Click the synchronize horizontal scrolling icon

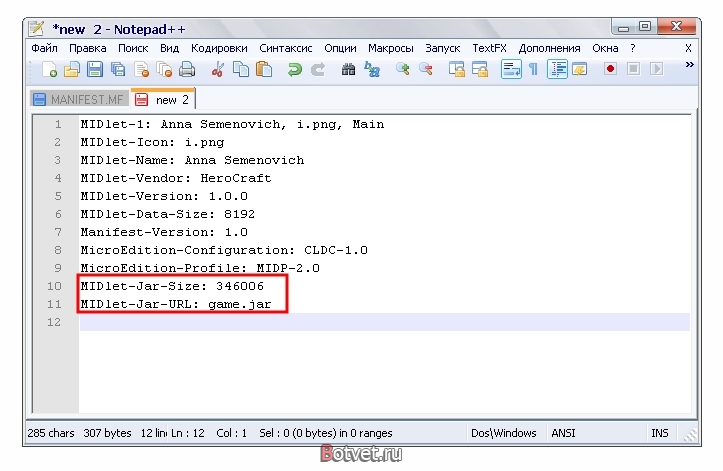[480, 70]
